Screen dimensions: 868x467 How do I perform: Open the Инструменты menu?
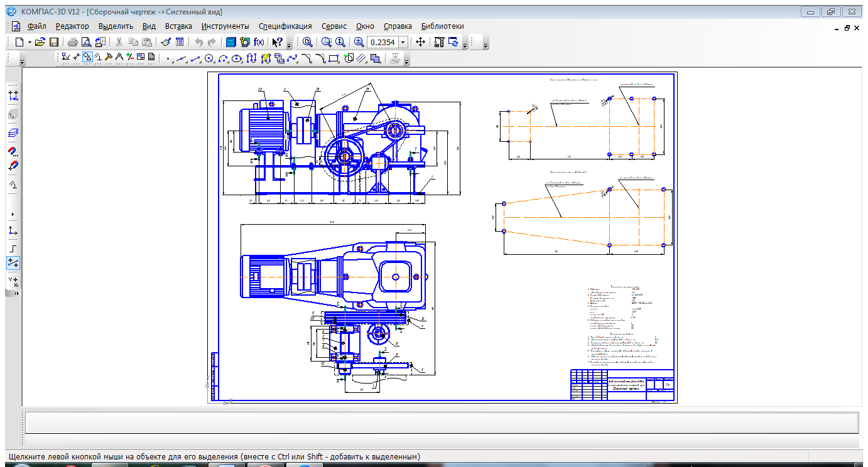tap(225, 26)
